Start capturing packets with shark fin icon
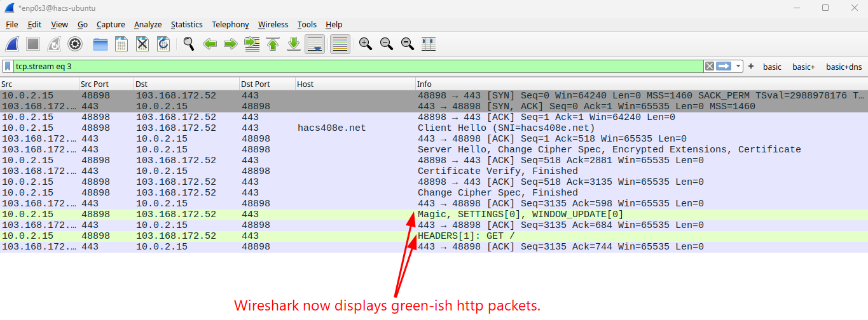This screenshot has width=868, height=320. pos(13,44)
